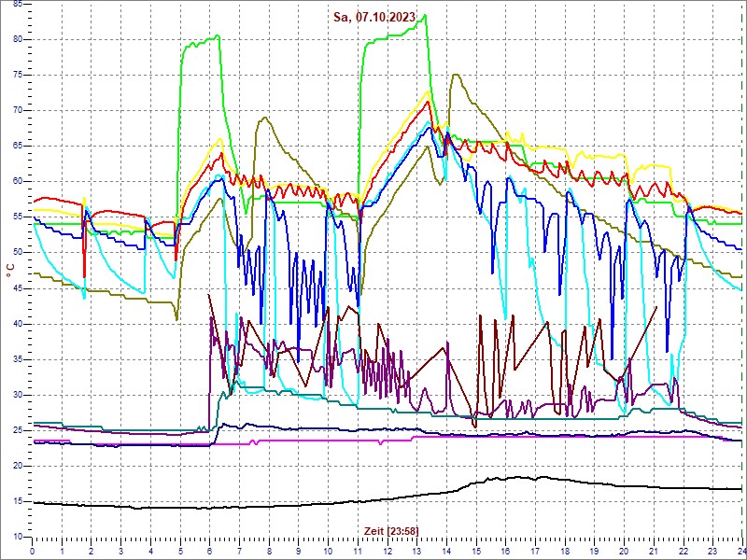This screenshot has height=560, width=747.
Task: Click hour 23 on the time axis
Action: pos(712,551)
